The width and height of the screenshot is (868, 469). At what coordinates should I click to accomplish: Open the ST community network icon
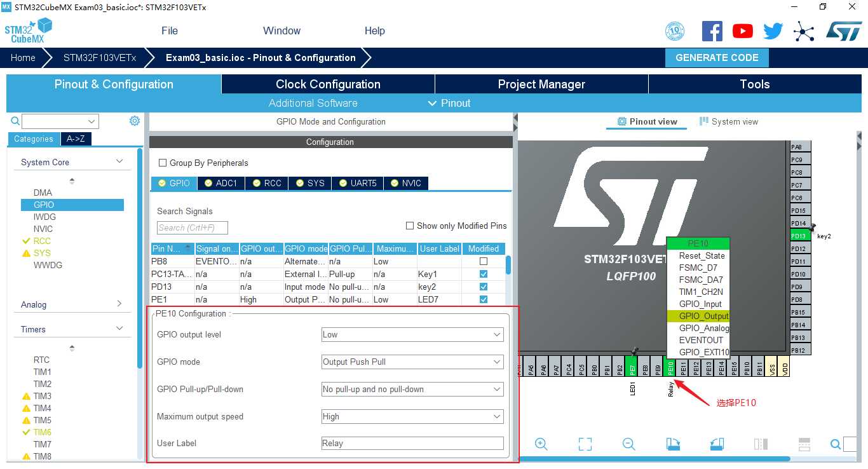click(804, 31)
